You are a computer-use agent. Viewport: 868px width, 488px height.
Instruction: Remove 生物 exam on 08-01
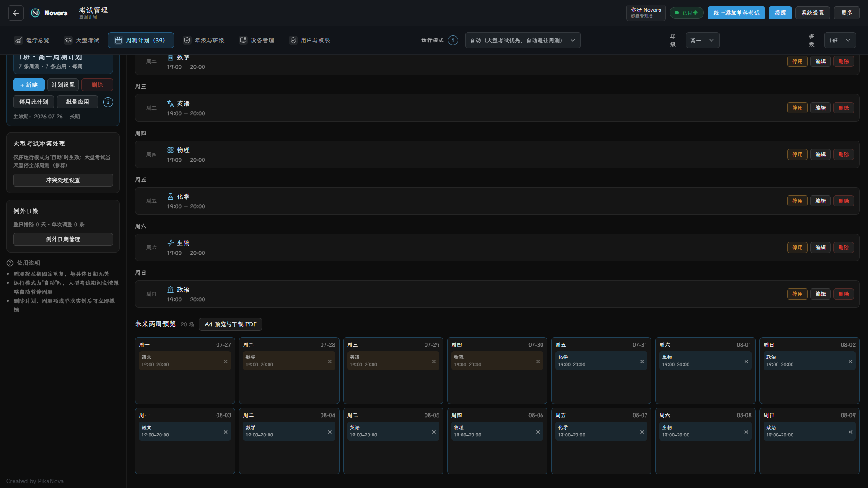click(746, 361)
